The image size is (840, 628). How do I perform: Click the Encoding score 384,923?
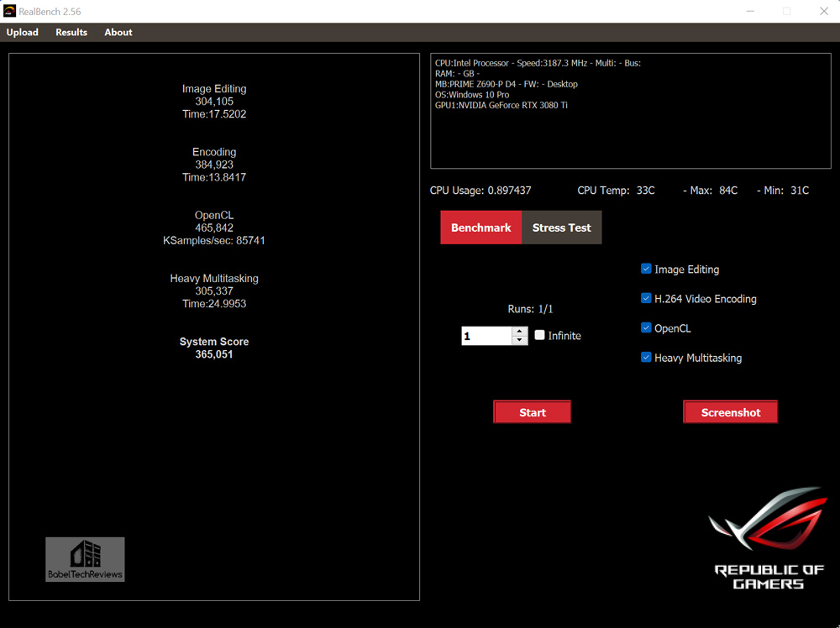pos(214,165)
